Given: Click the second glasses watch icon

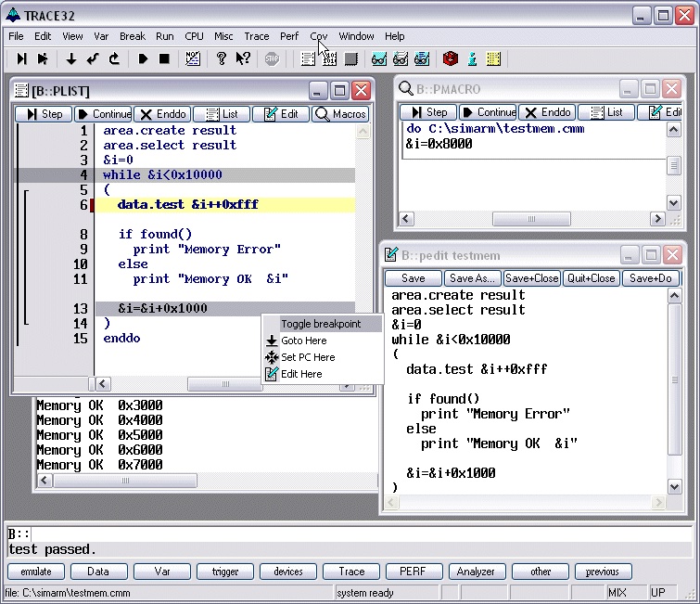Looking at the screenshot, I should 401,58.
